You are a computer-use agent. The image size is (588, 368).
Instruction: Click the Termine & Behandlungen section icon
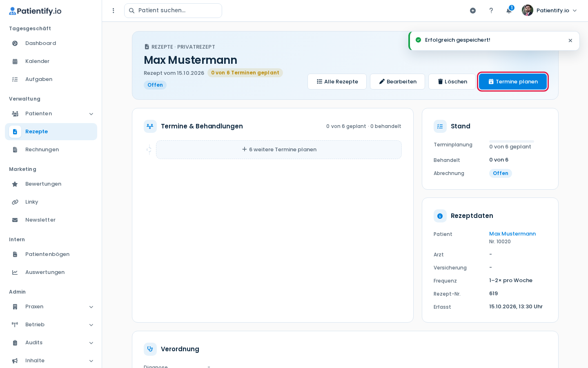point(150,126)
